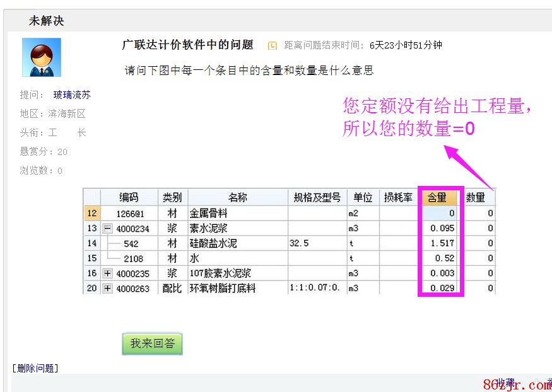Open the 玻璃流苏 user profile link
This screenshot has width=552, height=392.
72,95
